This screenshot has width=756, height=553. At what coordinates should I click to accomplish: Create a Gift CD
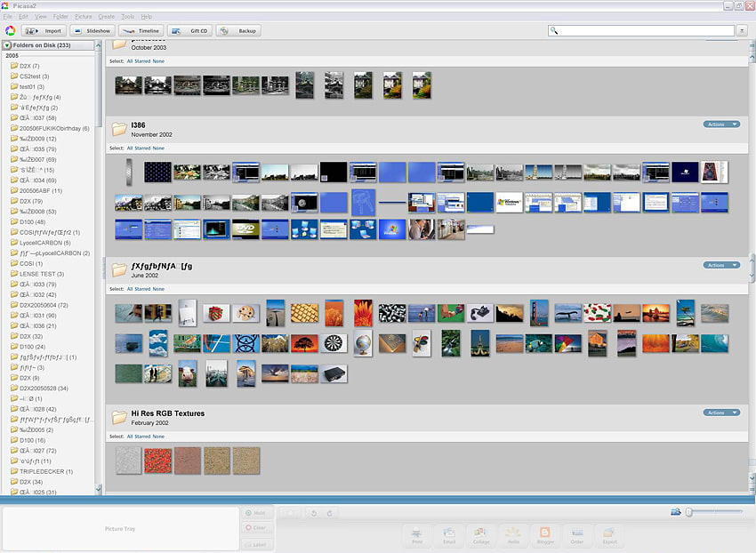[190, 31]
